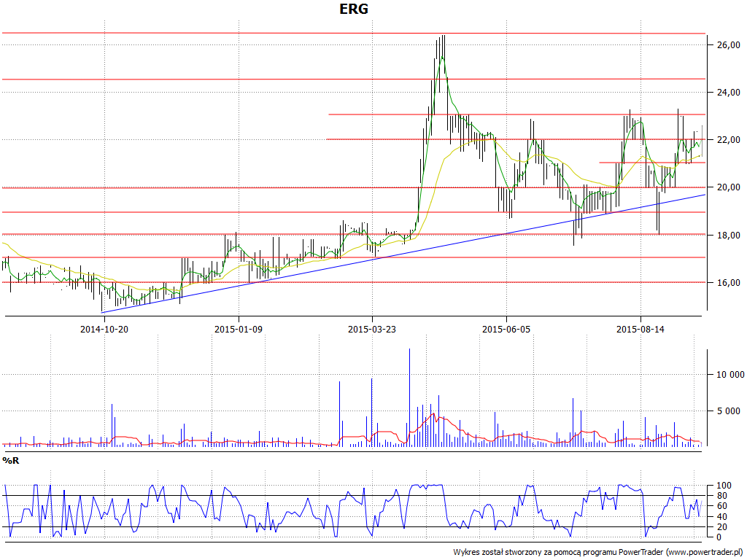Select the 10 000 volume axis label
Viewport: 747px width, 560px height.
tap(730, 375)
